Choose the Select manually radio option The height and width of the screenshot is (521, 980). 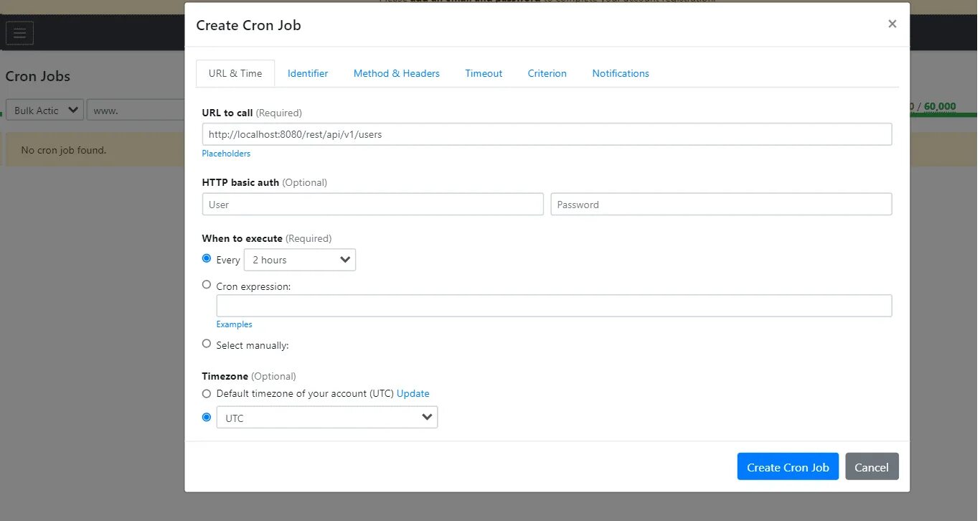tap(207, 344)
